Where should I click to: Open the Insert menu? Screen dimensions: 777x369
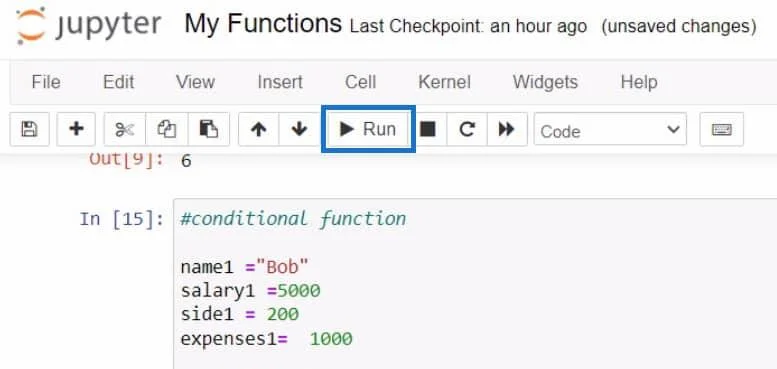point(280,82)
